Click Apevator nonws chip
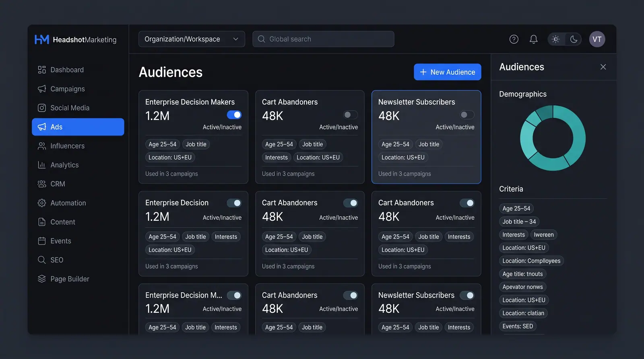The image size is (644, 359). [x=522, y=287]
